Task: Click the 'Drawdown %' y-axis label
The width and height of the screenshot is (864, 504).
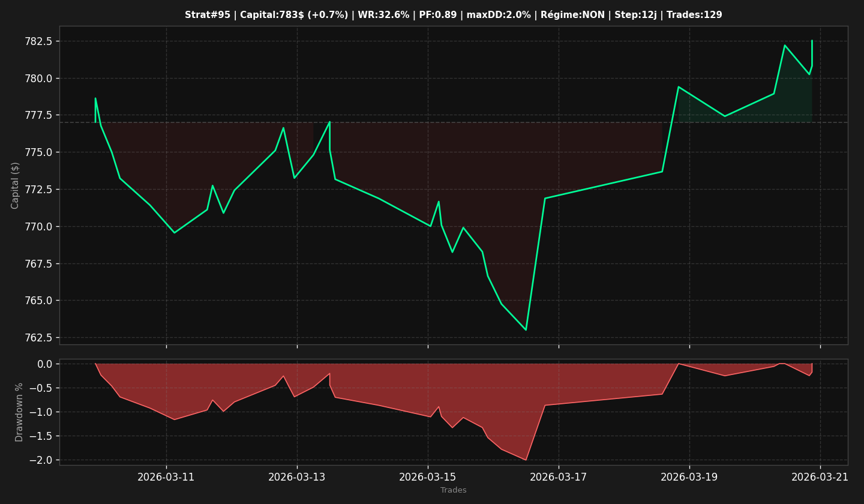Action: (19, 412)
